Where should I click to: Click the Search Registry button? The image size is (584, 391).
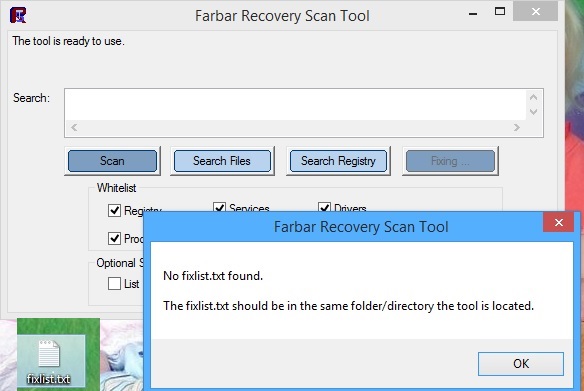click(x=338, y=161)
